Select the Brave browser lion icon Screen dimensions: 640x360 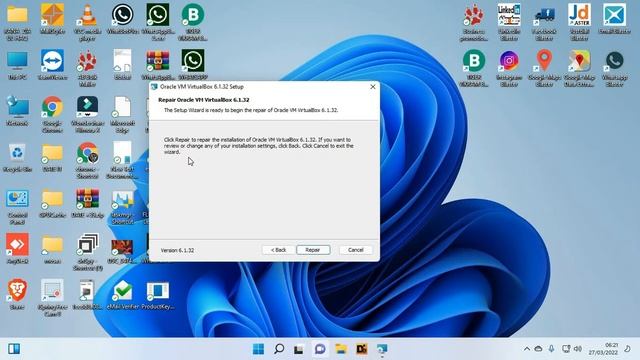[17, 291]
